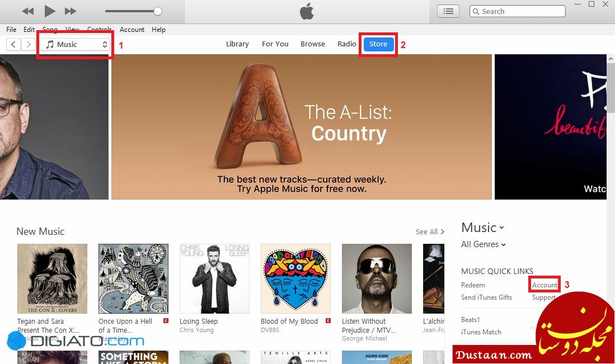Expand the All Genres dropdown
This screenshot has width=615, height=364.
click(x=483, y=244)
